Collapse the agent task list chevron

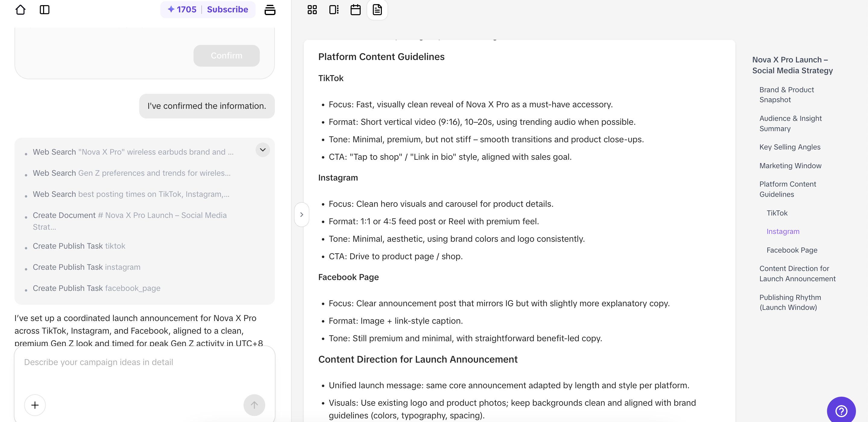pyautogui.click(x=263, y=150)
